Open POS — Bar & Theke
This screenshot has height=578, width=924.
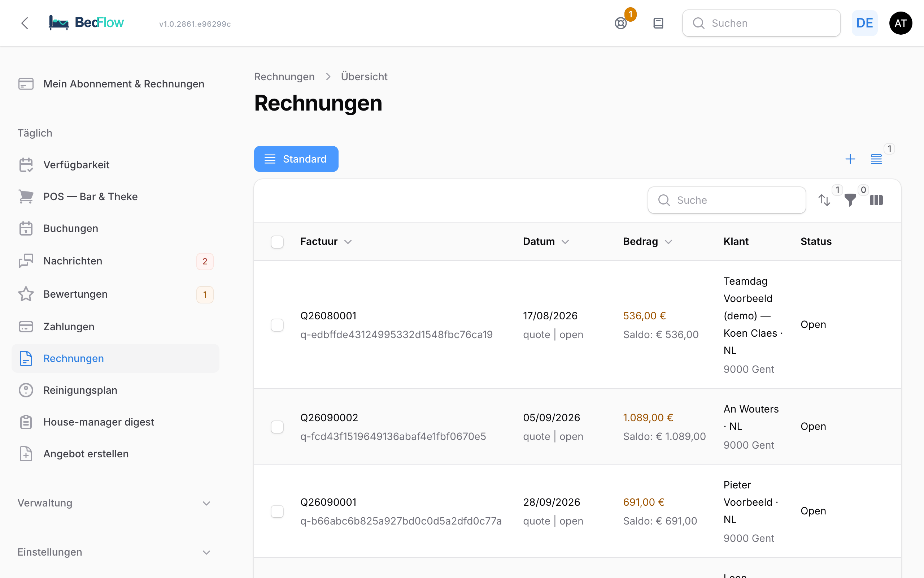tap(115, 197)
